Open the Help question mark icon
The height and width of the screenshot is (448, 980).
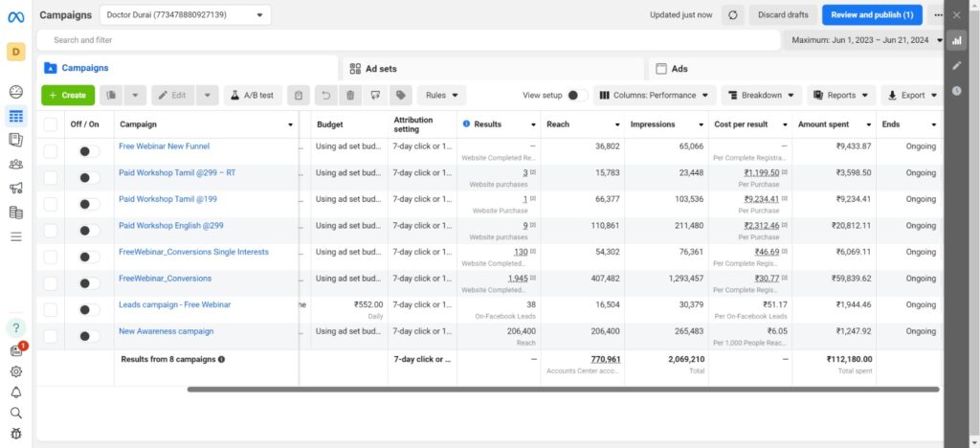click(x=16, y=327)
